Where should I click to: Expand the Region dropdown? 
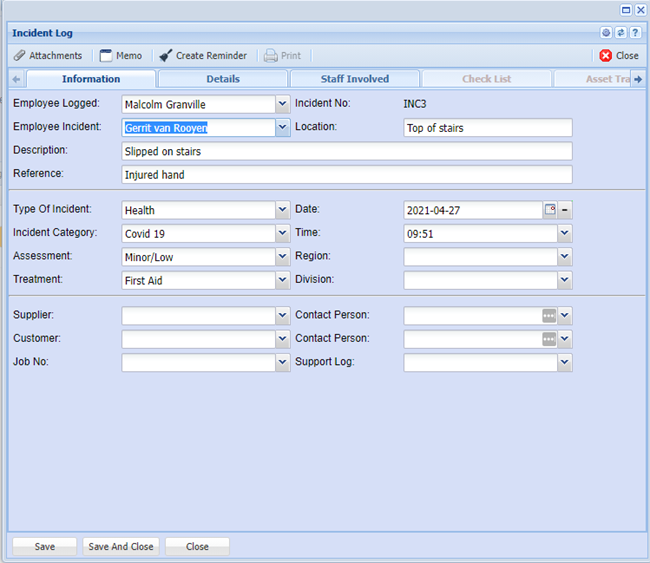[565, 257]
